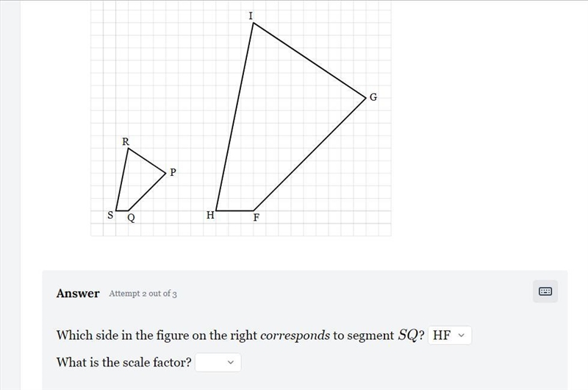588x390 pixels.
Task: Click vertex R of the small figure
Action: pos(128,149)
